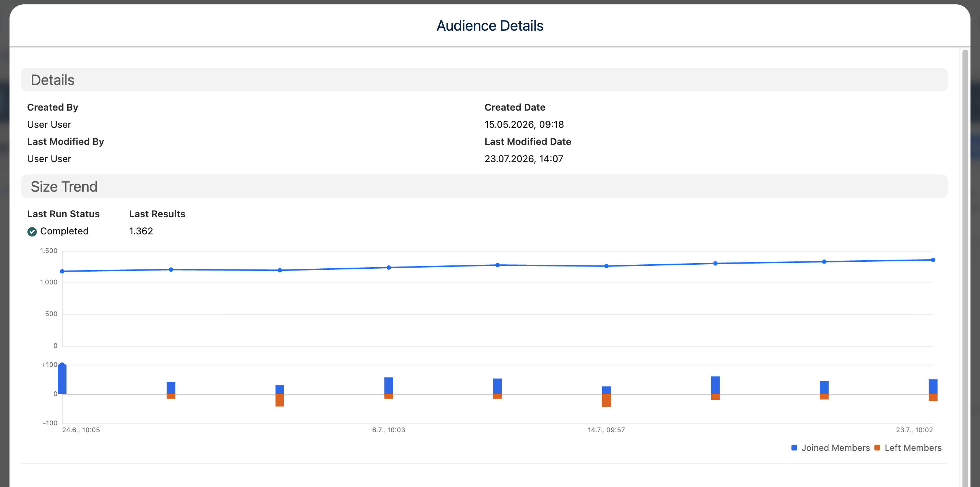Viewport: 980px width, 487px height.
Task: Click the first line data point at 24.6.
Action: 62,271
